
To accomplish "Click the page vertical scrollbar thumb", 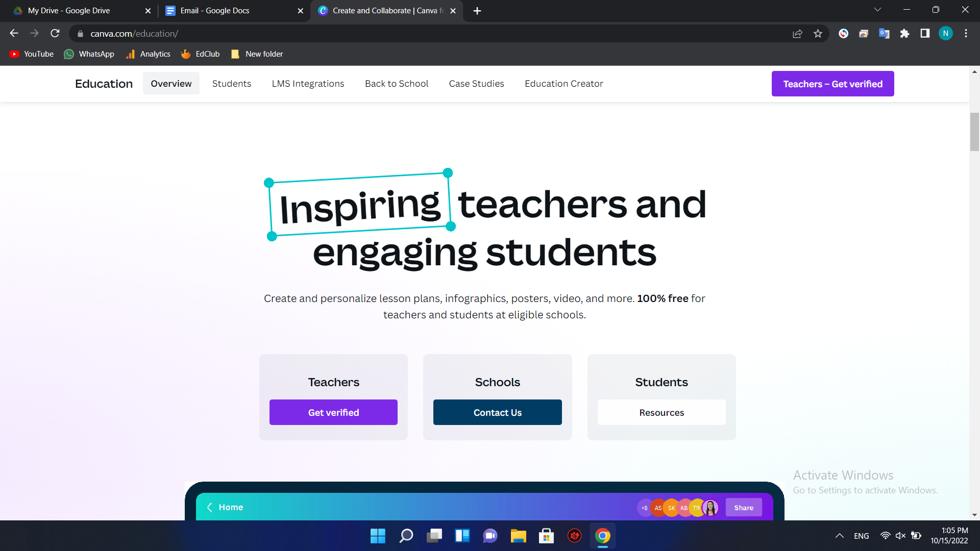I will click(974, 132).
